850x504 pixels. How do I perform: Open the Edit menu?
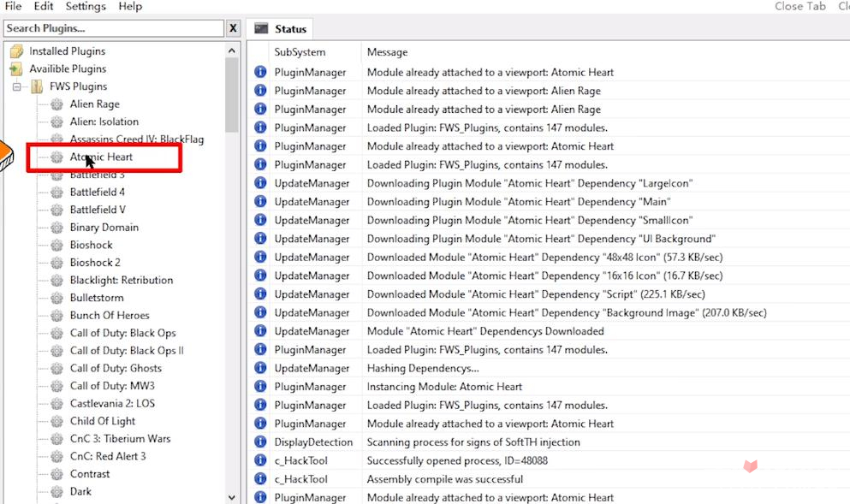pos(44,6)
